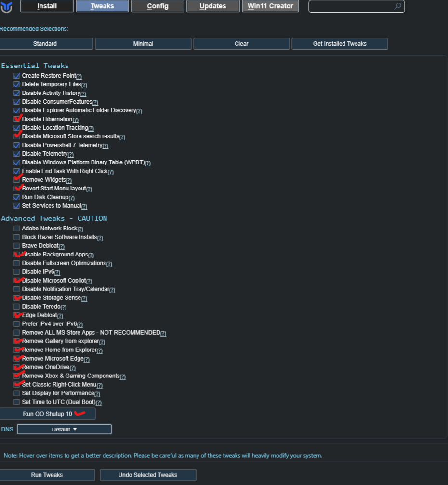Click the Clear selections button
The image size is (448, 485).
[x=242, y=43]
